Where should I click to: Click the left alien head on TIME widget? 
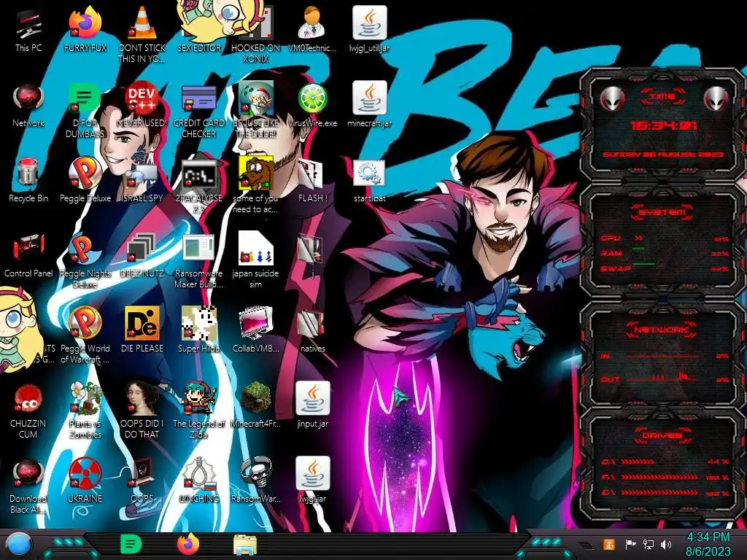612,98
